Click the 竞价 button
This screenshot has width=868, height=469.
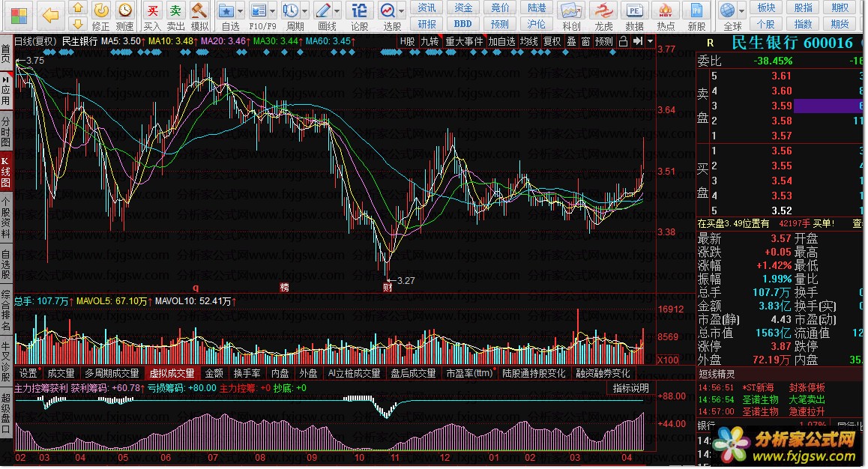click(500, 7)
